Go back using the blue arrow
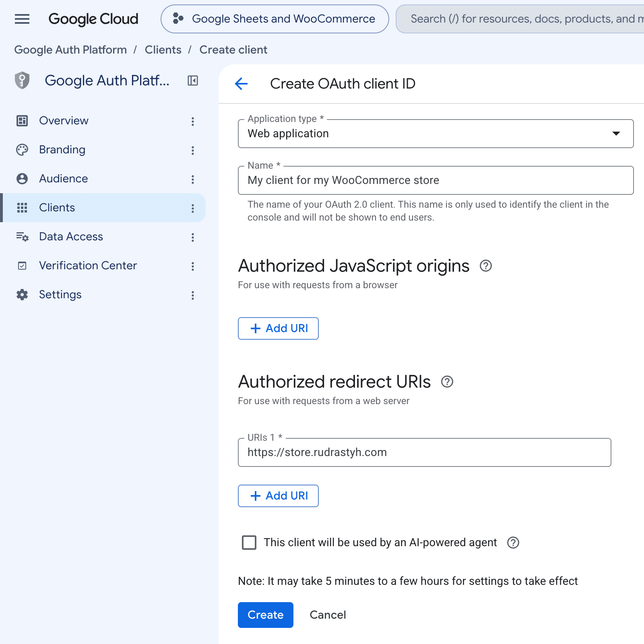Image resolution: width=644 pixels, height=644 pixels. 241,84
